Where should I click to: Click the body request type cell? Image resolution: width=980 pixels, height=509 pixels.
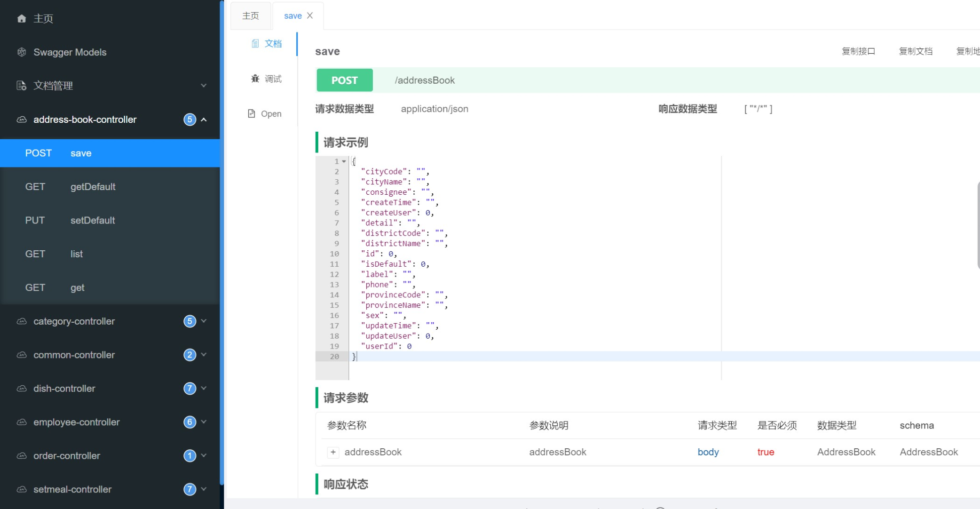coord(708,452)
